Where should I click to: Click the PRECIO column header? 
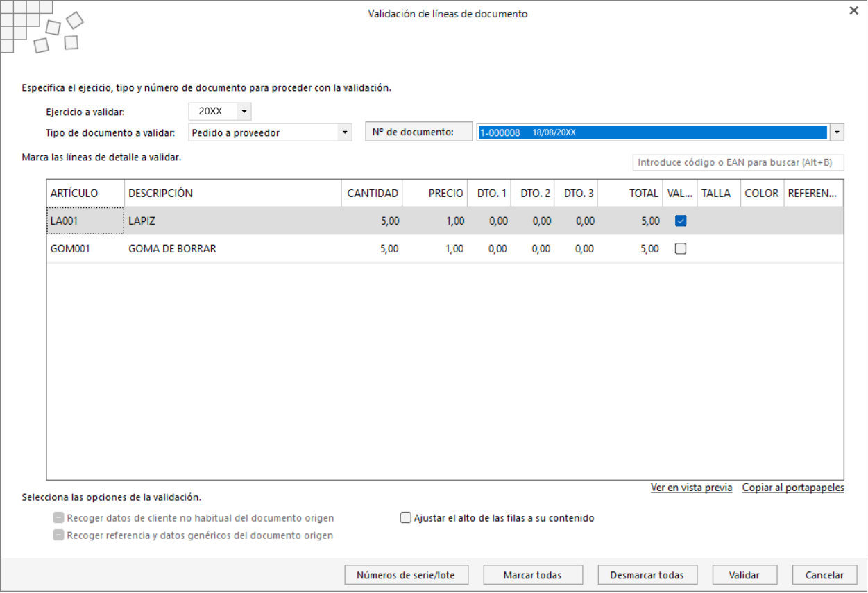tap(435, 194)
